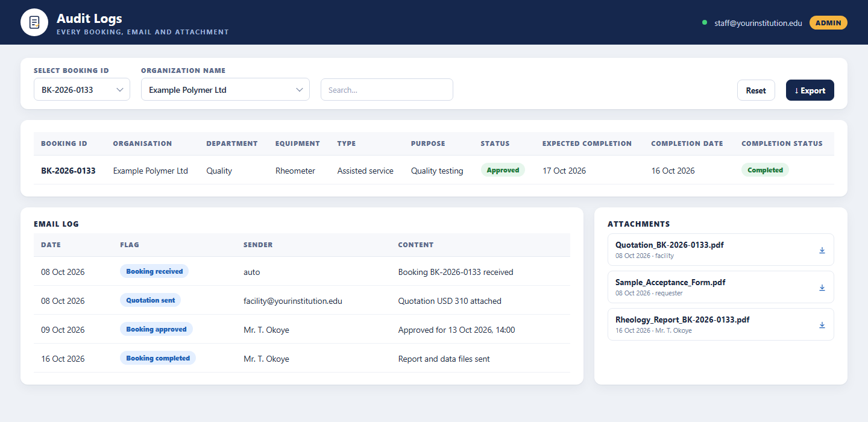Screen dimensions: 868x422
Task: Download Sample_Acceptance_Form.pdf via its download icon
Action: (822, 288)
